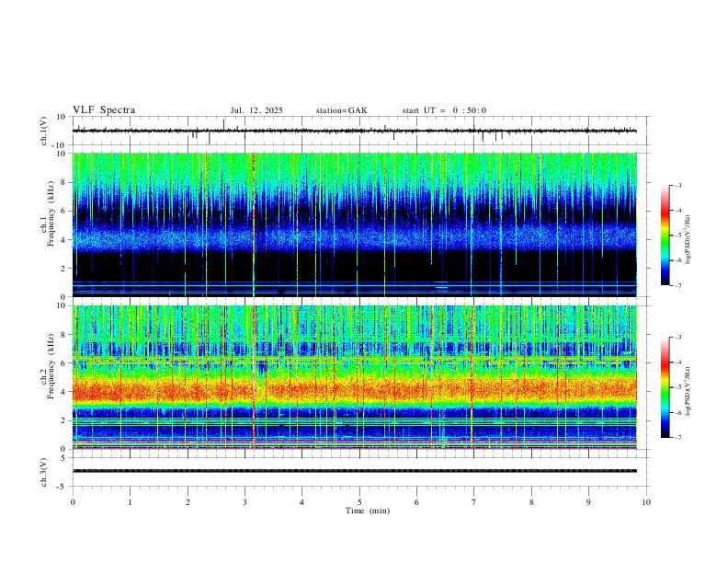Click the ch.2 colorbar "log(PSD)(V²/Hz)" label

[688, 391]
